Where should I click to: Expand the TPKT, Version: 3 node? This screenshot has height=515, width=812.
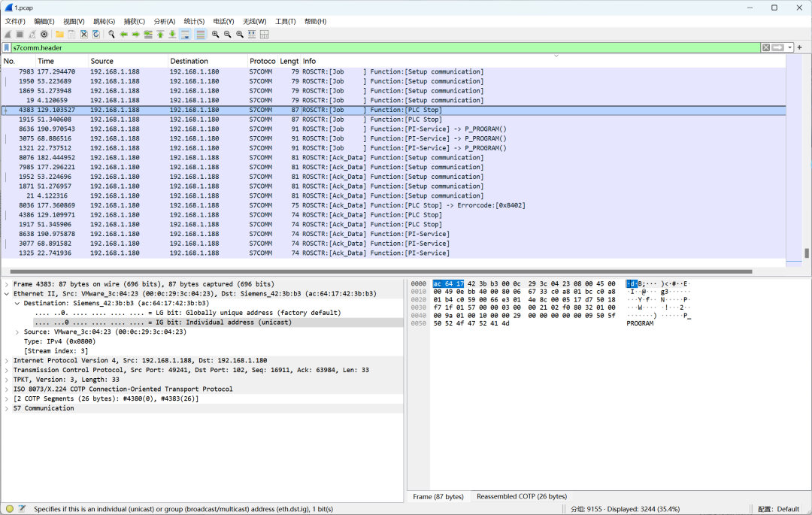(x=6, y=380)
